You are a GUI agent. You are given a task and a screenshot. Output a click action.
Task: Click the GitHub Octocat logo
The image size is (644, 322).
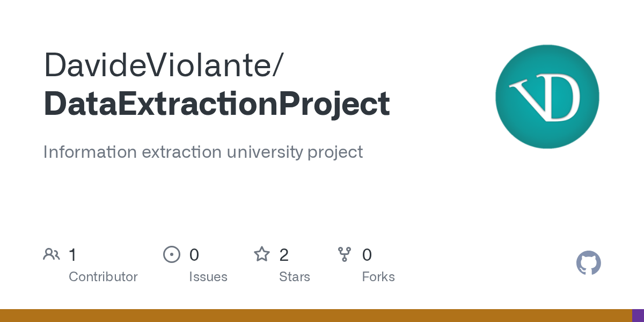coord(588,263)
